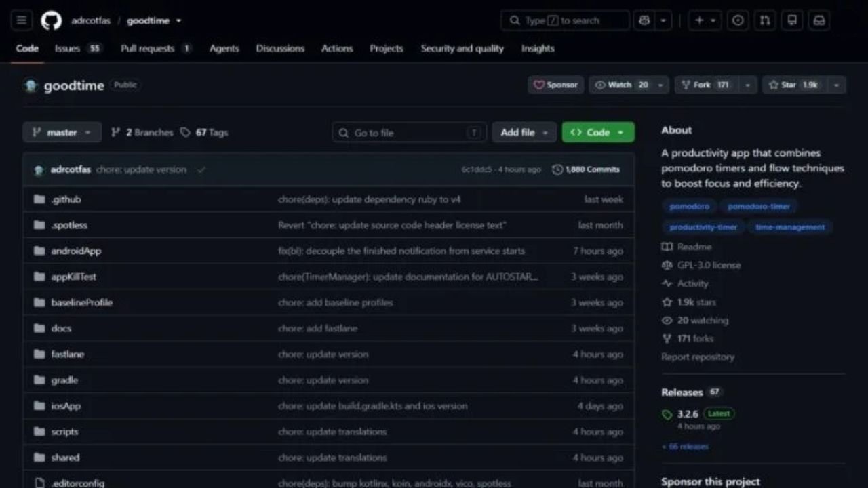Open the green Code dropdown
The height and width of the screenshot is (488, 868).
[x=598, y=132]
